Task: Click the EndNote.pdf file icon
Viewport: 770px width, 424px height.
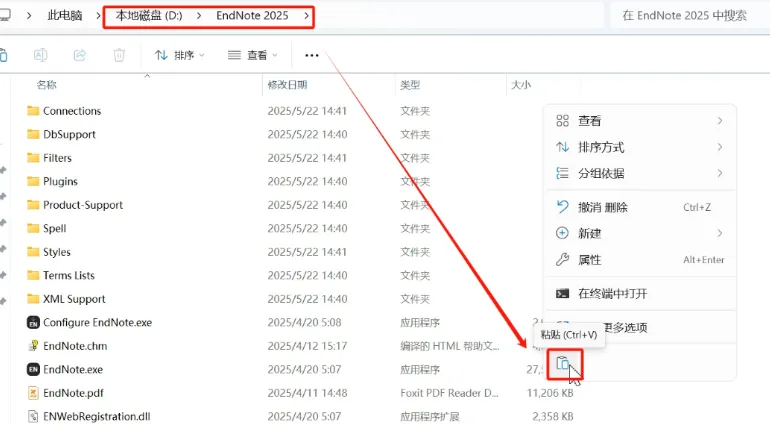Action: pos(33,393)
